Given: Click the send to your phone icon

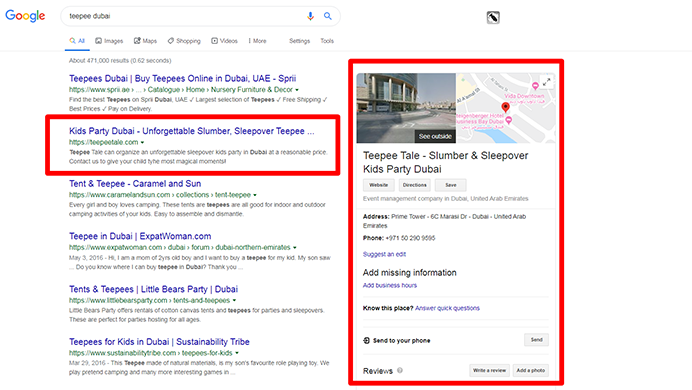Looking at the screenshot, I should click(366, 341).
